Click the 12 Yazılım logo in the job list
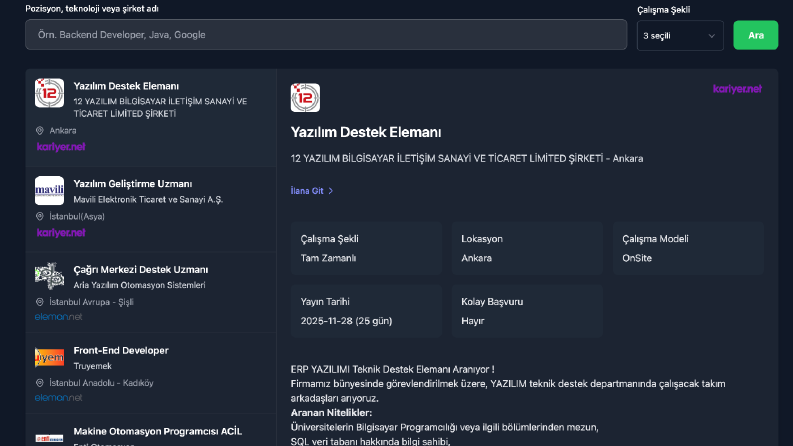 click(49, 93)
